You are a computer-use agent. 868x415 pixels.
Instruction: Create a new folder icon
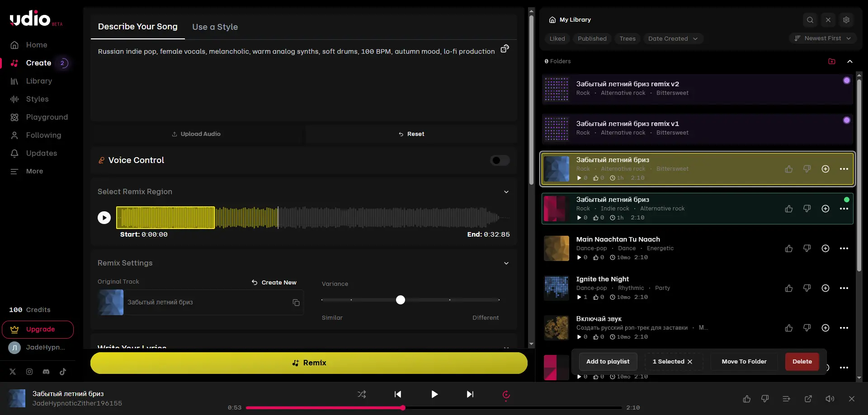[832, 61]
